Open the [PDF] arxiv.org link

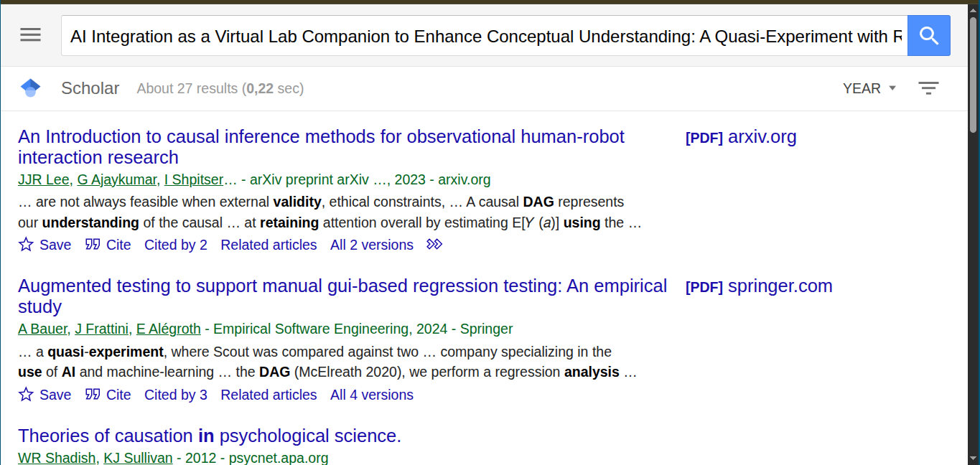pos(741,137)
